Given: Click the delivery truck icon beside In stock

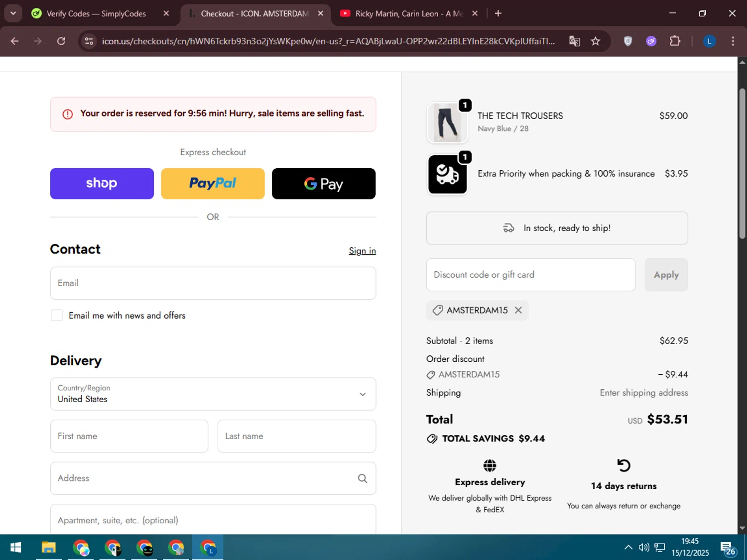Looking at the screenshot, I should pyautogui.click(x=508, y=228).
